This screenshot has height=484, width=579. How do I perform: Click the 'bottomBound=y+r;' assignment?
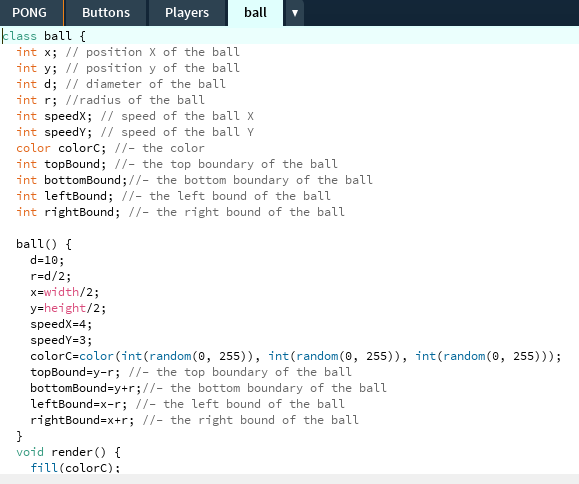tap(86, 388)
